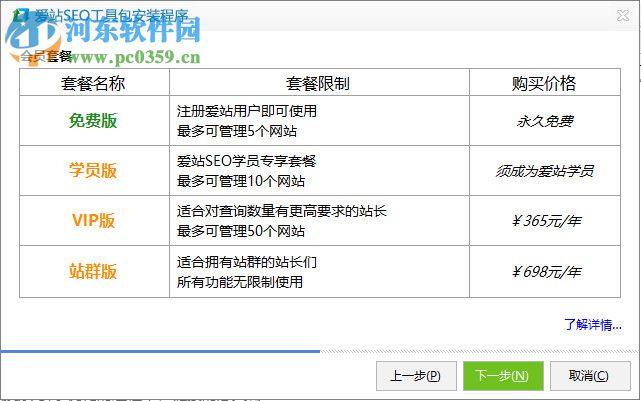
Task: Click the 须成为爱站学员 price cell
Action: pos(545,171)
